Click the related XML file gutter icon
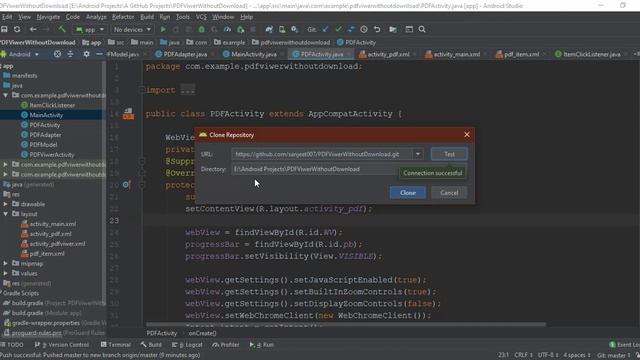 click(129, 113)
